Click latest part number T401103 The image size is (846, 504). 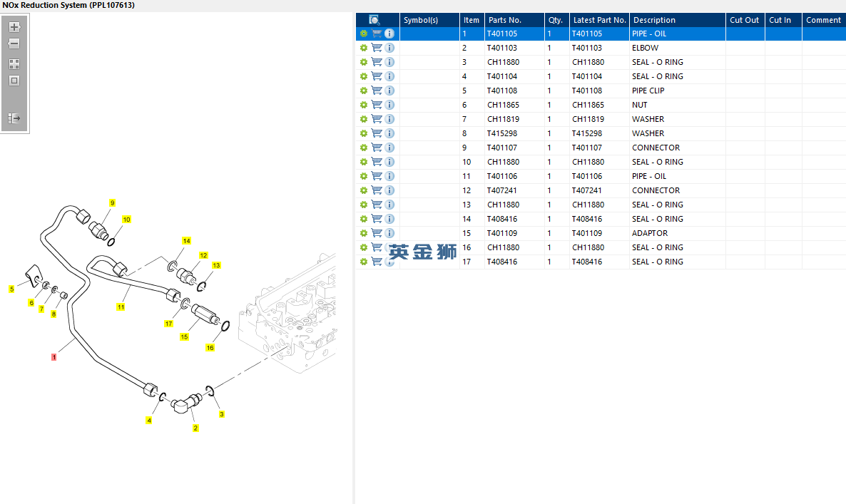(x=587, y=48)
